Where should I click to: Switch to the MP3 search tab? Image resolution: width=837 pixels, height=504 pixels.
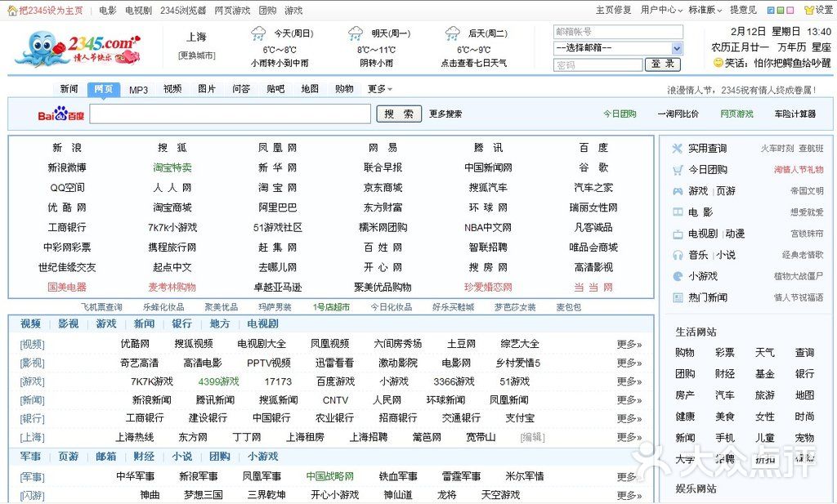138,90
